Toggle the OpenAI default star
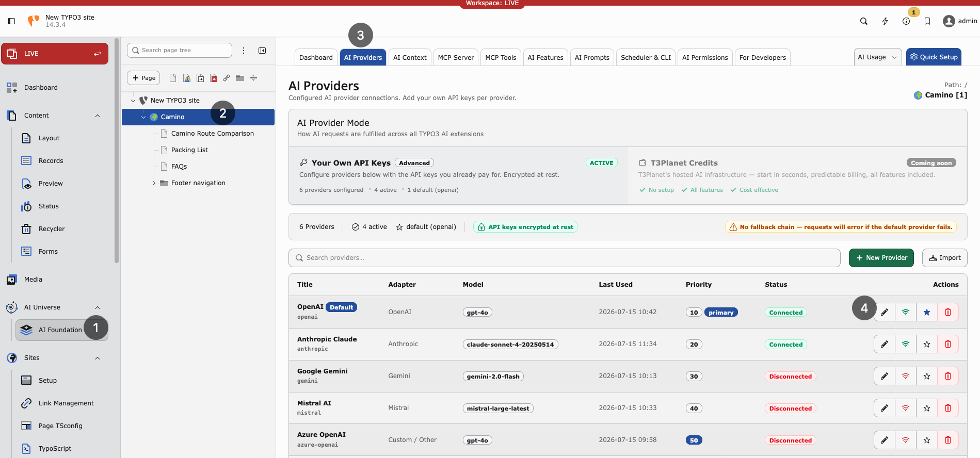 (927, 312)
